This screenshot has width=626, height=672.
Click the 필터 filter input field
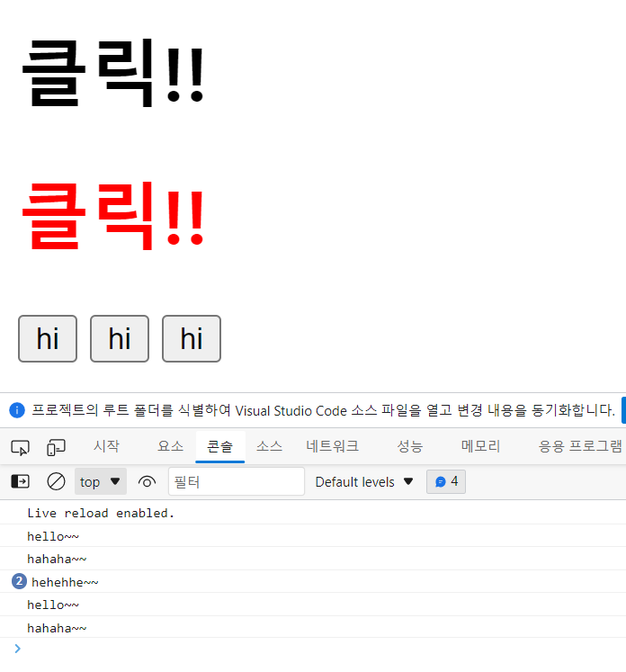pos(237,481)
